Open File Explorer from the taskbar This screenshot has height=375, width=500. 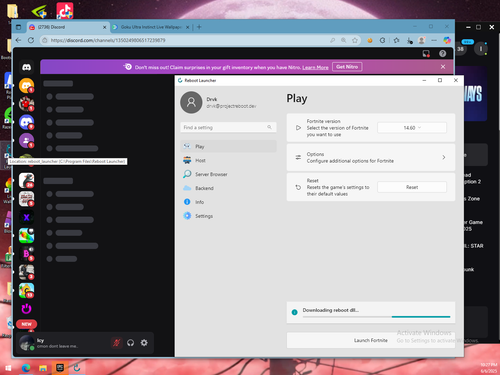tap(43, 368)
